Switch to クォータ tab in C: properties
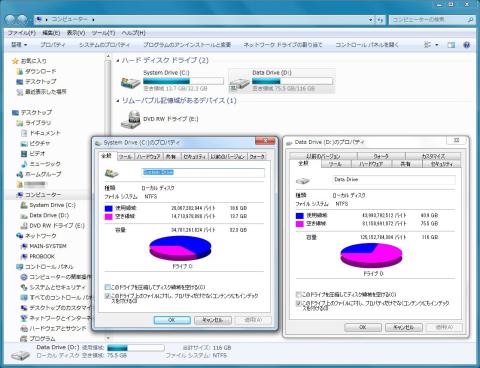The height and width of the screenshot is (368, 480). 257,156
